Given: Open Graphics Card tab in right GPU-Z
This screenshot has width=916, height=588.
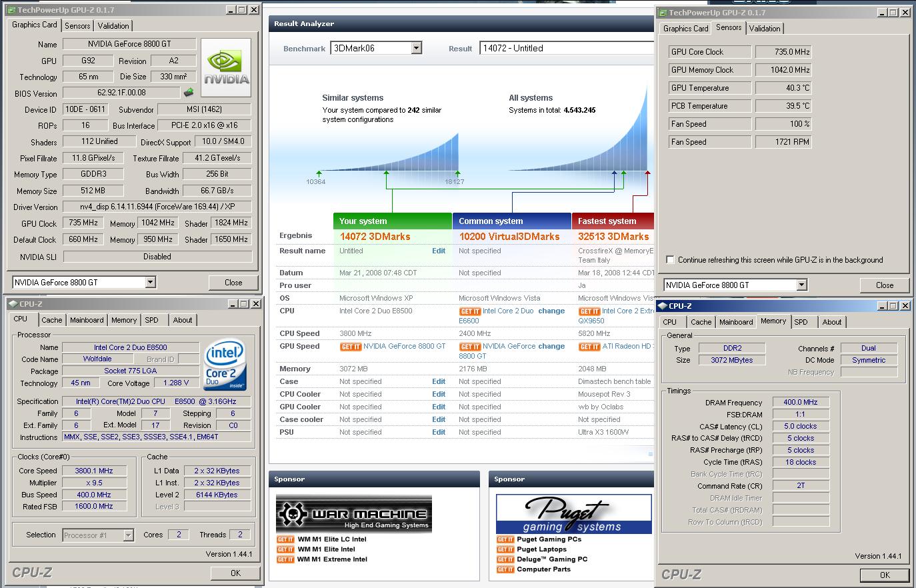Looking at the screenshot, I should (686, 29).
